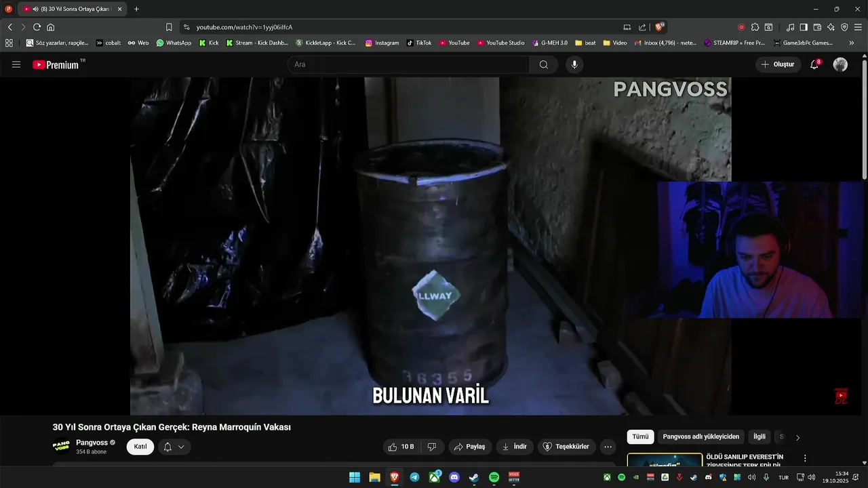Reload the page
This screenshot has width=868, height=488.
(x=37, y=27)
